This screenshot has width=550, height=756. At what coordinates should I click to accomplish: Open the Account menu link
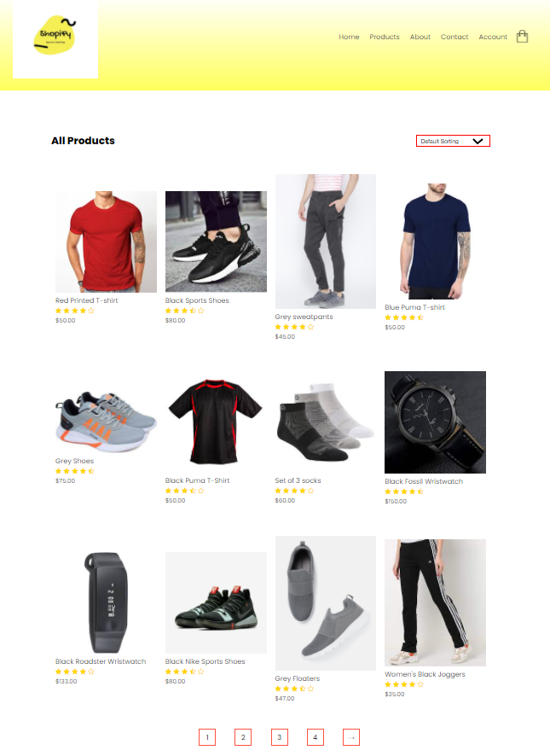pos(493,37)
